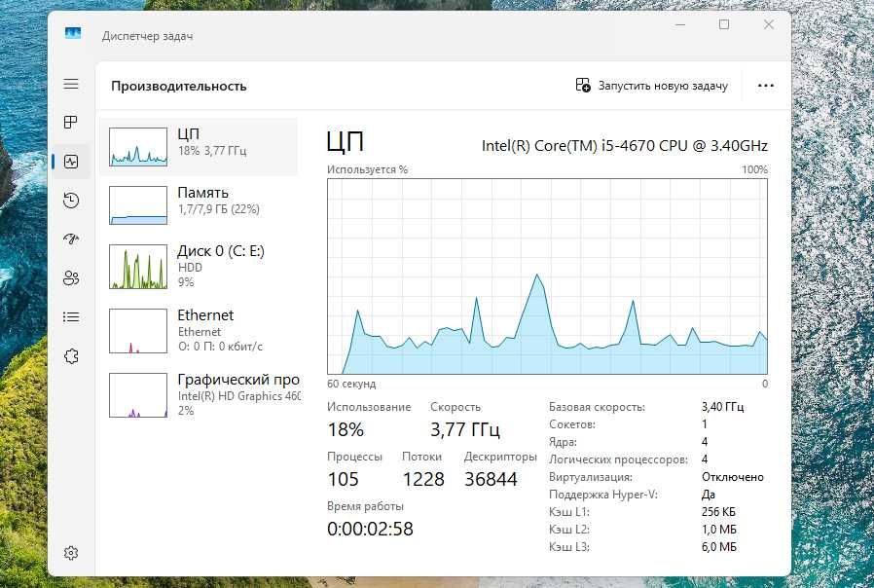The height and width of the screenshot is (588, 874).
Task: Click the 'Базовая скорость:' label
Action: (597, 407)
